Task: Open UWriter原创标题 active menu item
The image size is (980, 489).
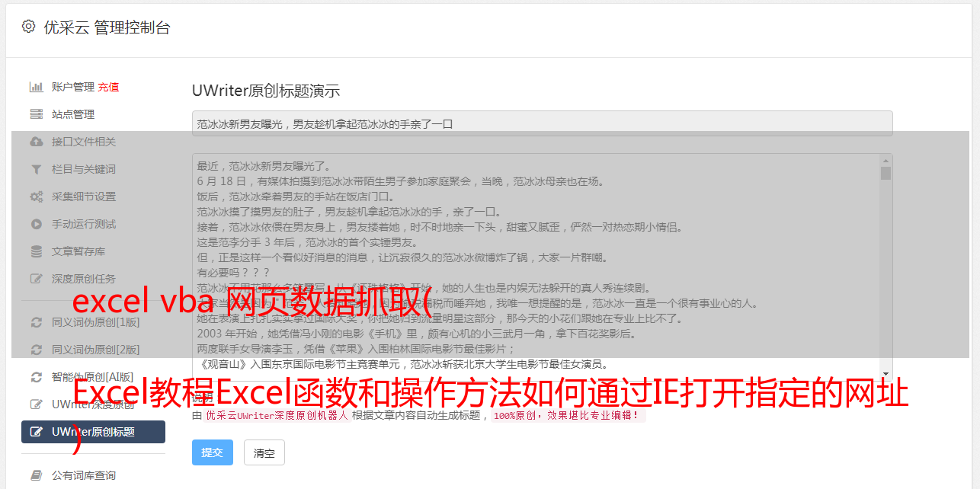Action: (93, 432)
